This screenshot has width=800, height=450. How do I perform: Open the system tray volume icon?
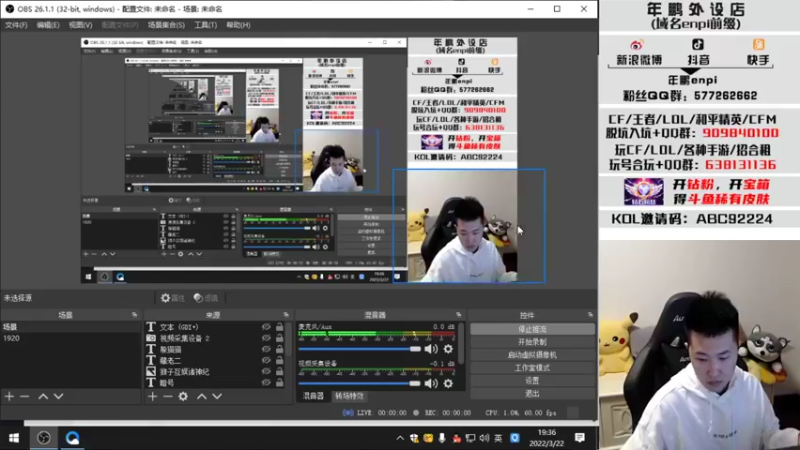[484, 438]
